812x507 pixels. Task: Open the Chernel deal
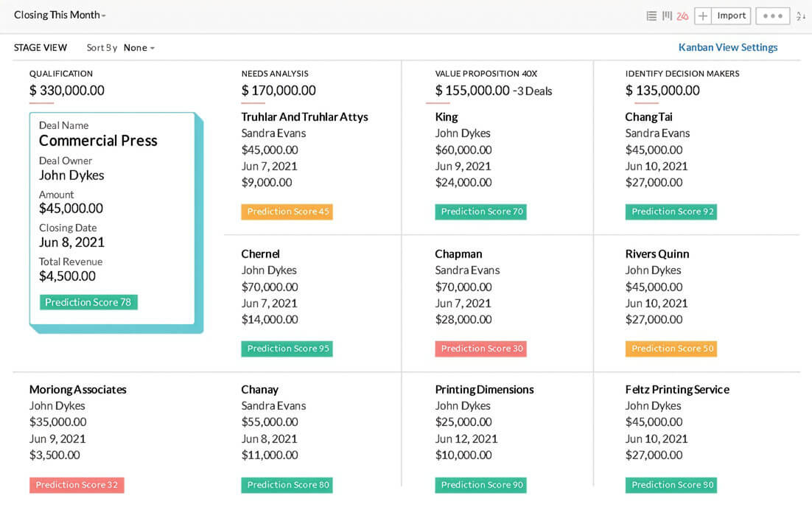coord(260,253)
